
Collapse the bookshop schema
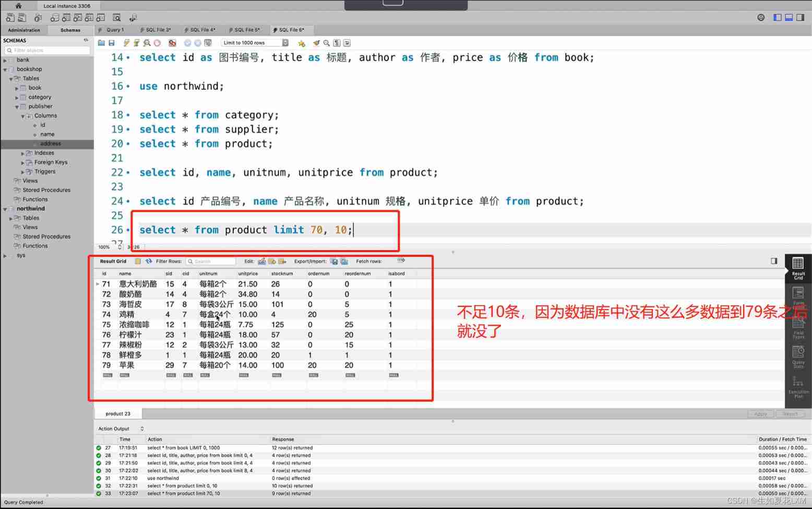5,70
